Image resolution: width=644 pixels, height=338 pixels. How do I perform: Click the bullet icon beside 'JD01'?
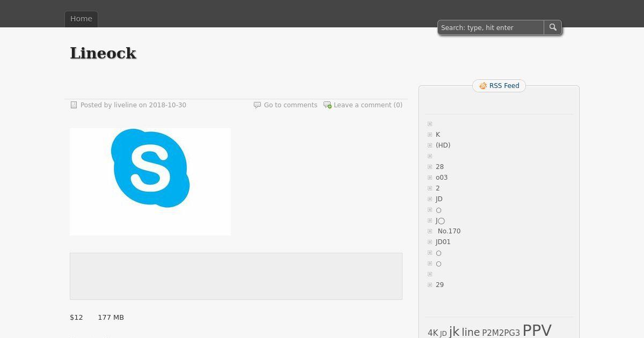(430, 242)
